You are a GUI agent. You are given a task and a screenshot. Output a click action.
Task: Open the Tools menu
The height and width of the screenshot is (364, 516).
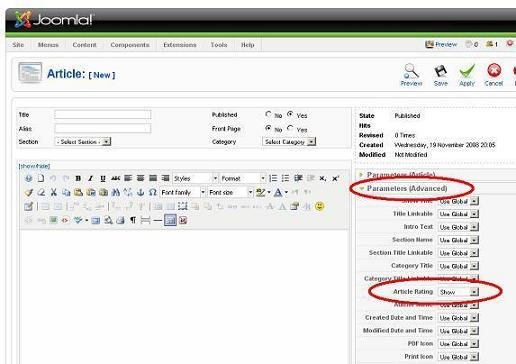[x=219, y=45]
